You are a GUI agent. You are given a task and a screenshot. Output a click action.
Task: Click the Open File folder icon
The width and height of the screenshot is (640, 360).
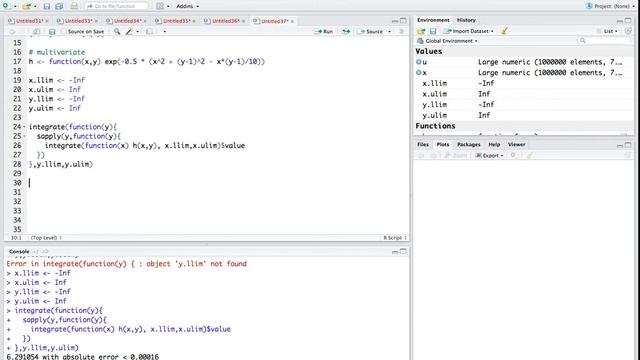coord(27,6)
